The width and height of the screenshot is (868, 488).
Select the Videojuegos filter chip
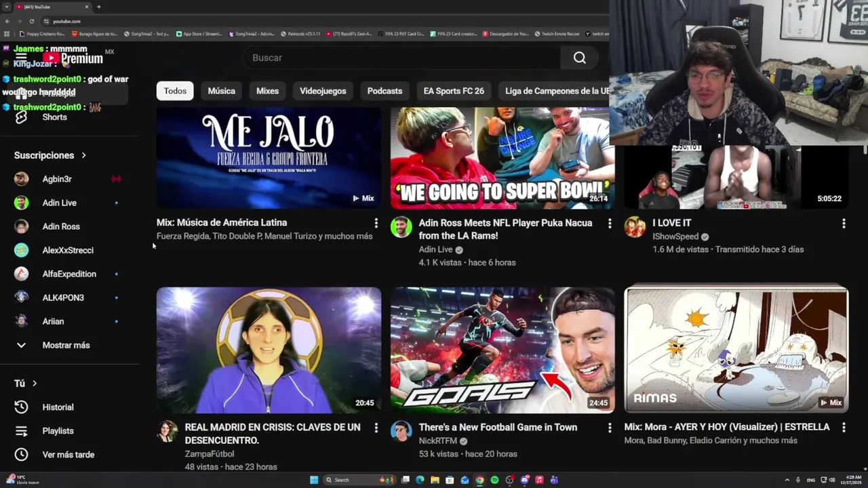[323, 91]
